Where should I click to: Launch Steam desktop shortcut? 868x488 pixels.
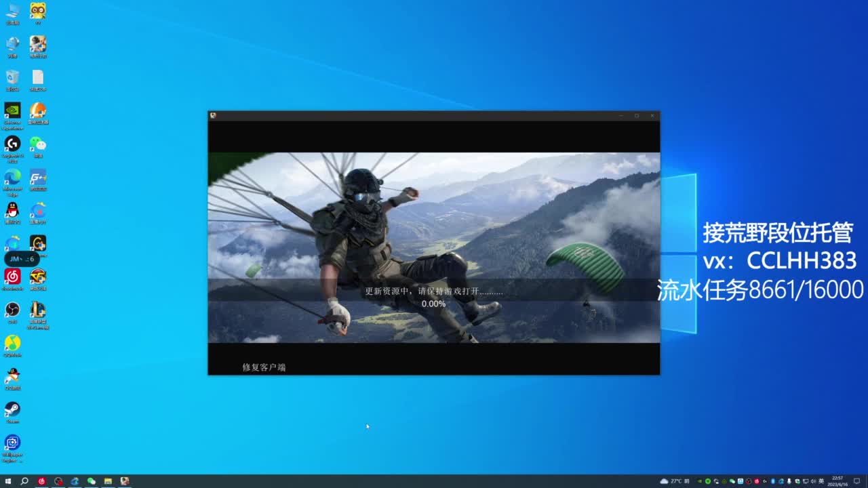12,412
